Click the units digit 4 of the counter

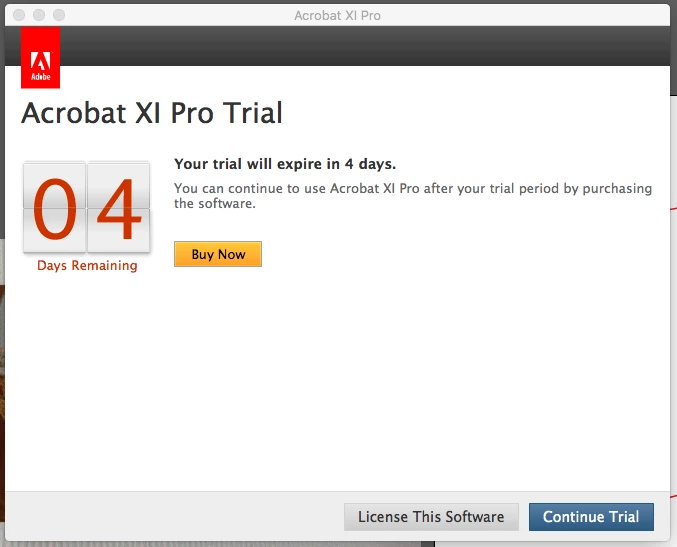(x=119, y=207)
